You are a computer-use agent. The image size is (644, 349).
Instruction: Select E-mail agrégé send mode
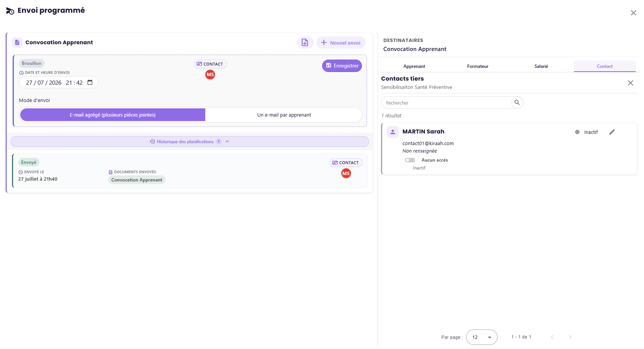(x=113, y=115)
